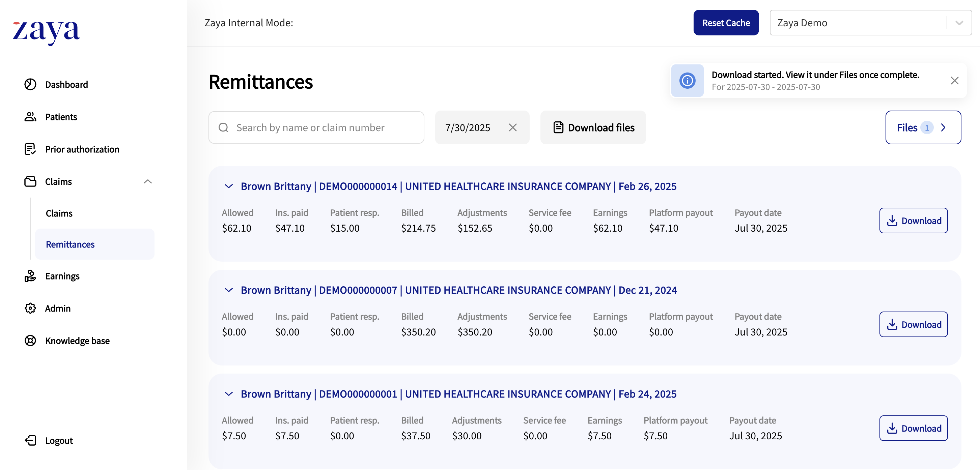Open the Zaya Demo account dropdown

coord(959,23)
